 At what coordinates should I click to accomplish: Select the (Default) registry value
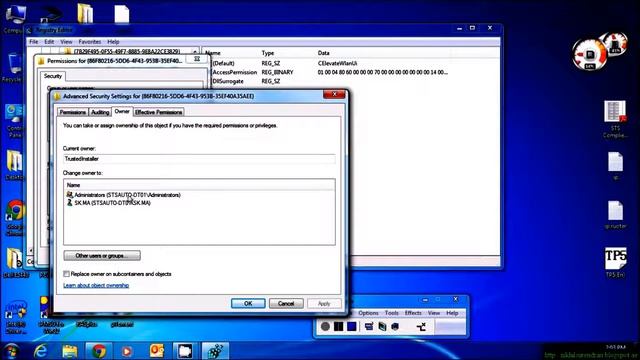point(224,63)
